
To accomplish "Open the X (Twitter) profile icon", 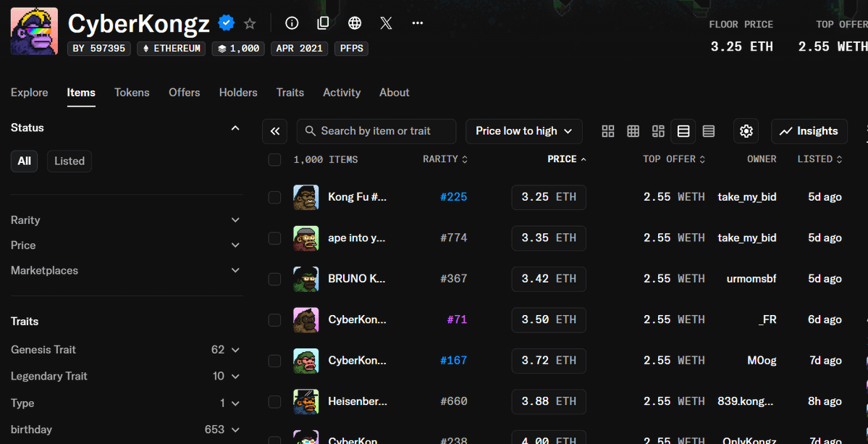I will (x=387, y=23).
